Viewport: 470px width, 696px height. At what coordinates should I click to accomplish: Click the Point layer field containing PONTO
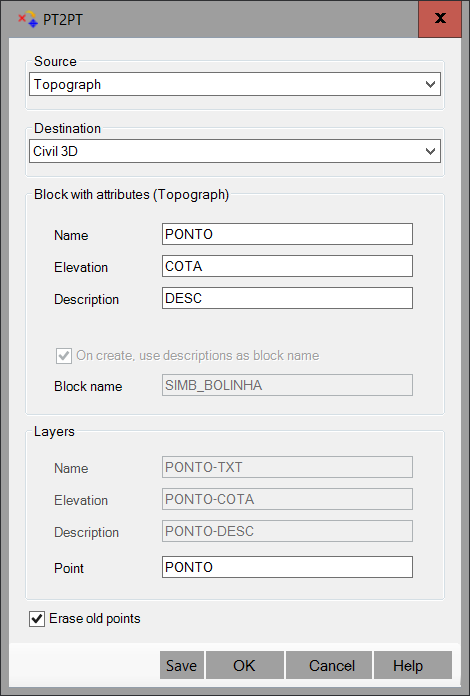[287, 567]
